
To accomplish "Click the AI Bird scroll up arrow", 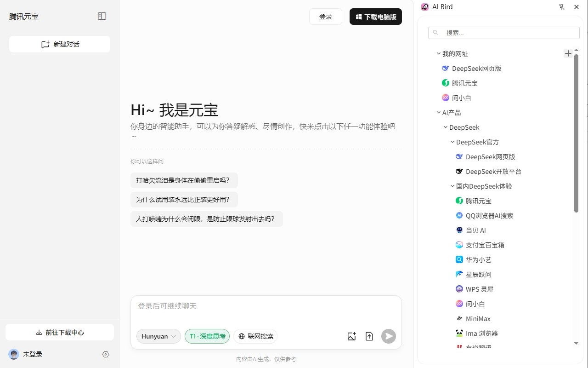I will [577, 50].
